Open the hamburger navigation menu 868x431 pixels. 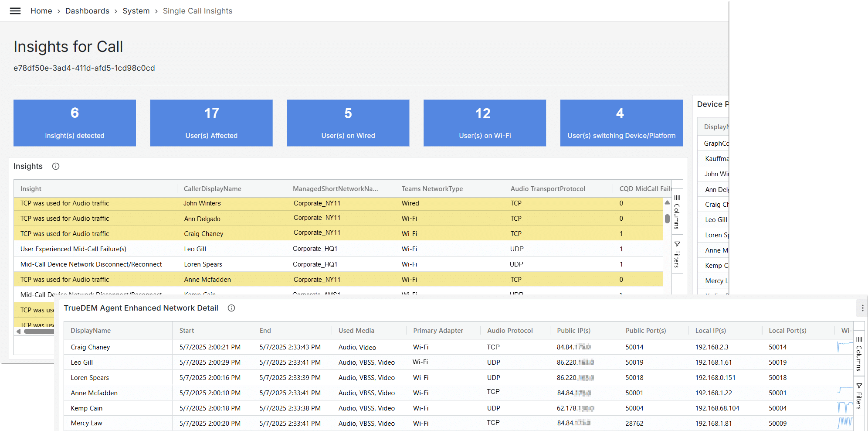coord(15,11)
